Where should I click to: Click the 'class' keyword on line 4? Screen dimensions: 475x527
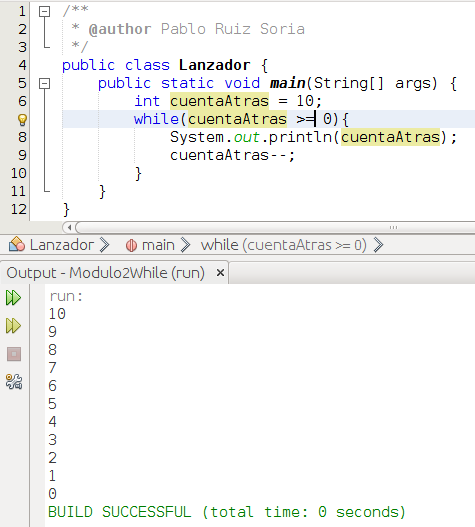click(x=147, y=65)
